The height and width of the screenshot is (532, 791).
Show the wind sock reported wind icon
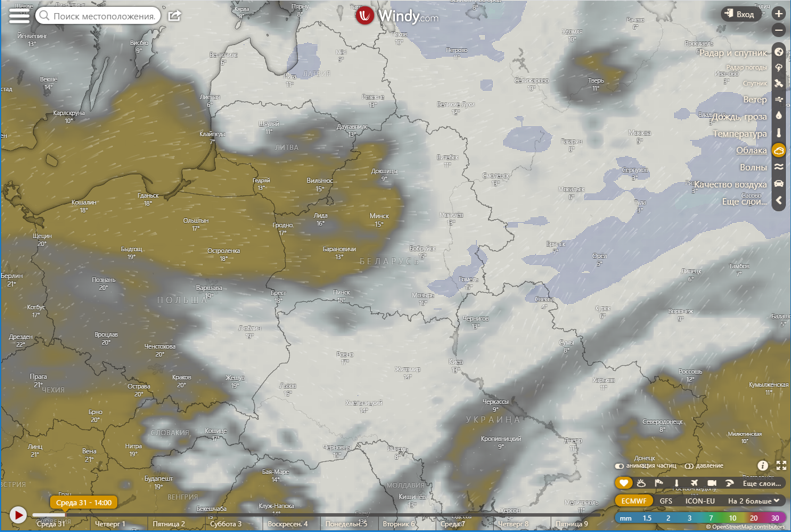click(x=659, y=483)
